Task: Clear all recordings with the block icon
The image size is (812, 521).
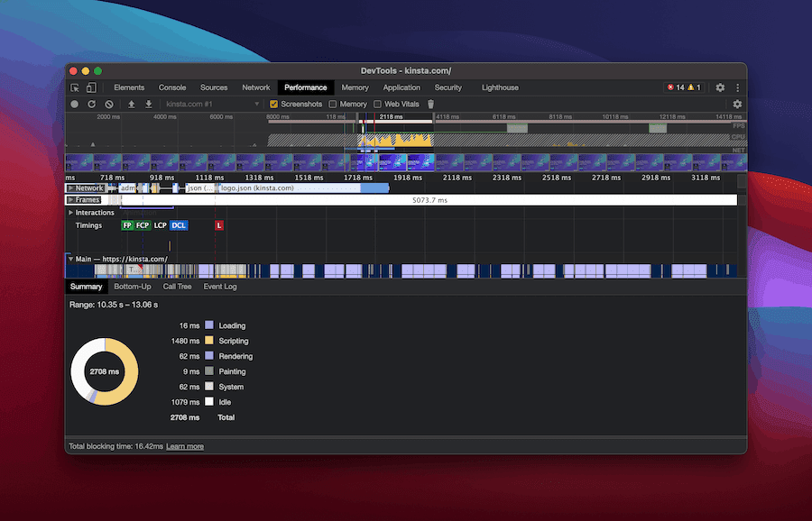Action: click(x=107, y=104)
